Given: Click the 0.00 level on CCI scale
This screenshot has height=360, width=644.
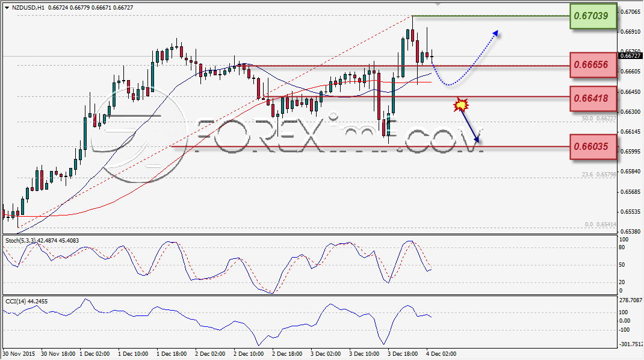Looking at the screenshot, I should coord(624,321).
